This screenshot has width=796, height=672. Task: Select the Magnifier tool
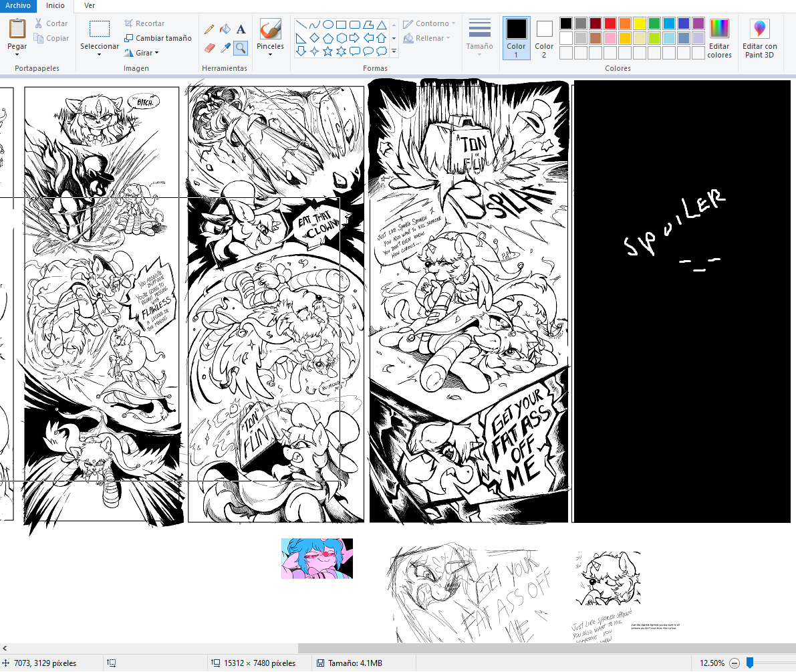tap(241, 47)
